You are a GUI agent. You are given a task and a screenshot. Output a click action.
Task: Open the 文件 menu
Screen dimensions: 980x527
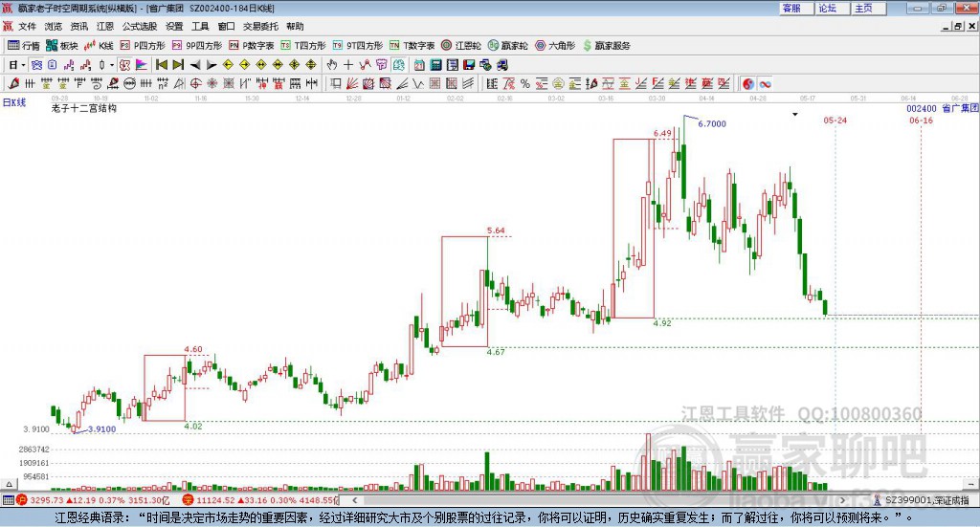pos(28,26)
